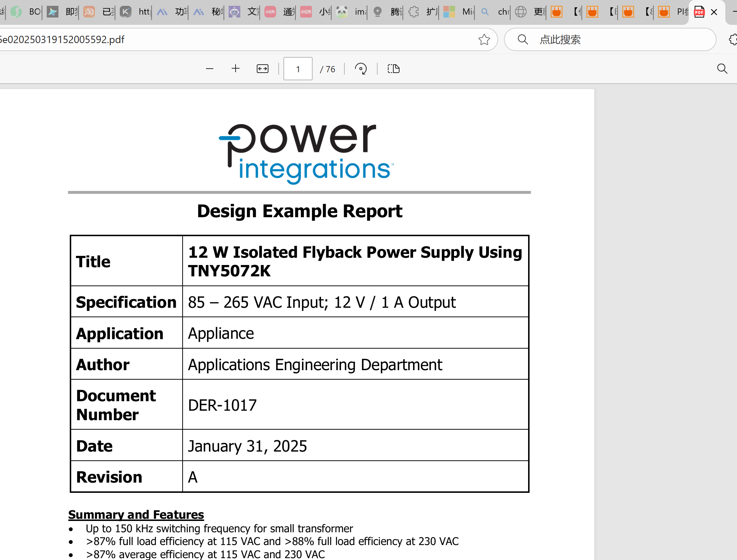
Task: Click the date 'January 31, 2025'
Action: (x=247, y=446)
